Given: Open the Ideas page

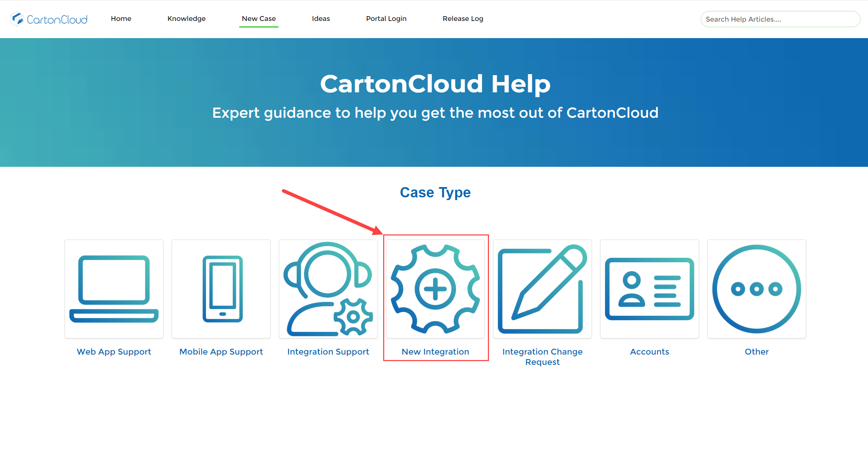Looking at the screenshot, I should 321,19.
